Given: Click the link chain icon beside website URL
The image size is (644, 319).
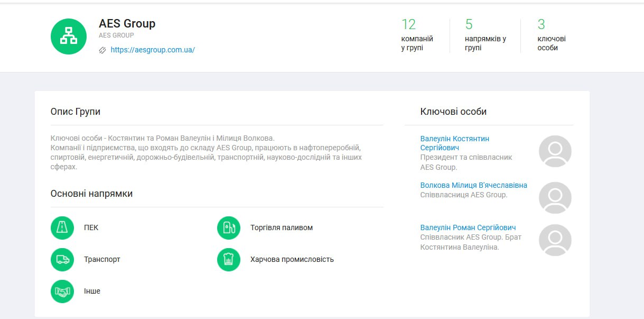Looking at the screenshot, I should (102, 50).
